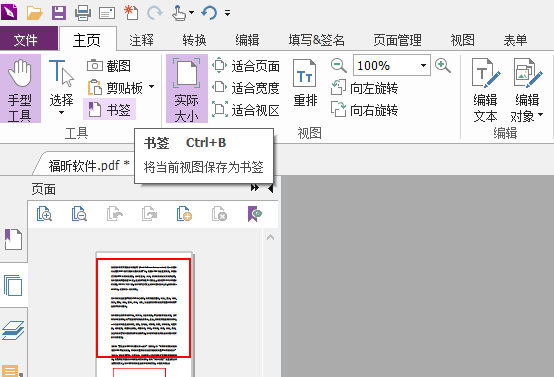Choose the 选择 text selection tool

(x=61, y=83)
